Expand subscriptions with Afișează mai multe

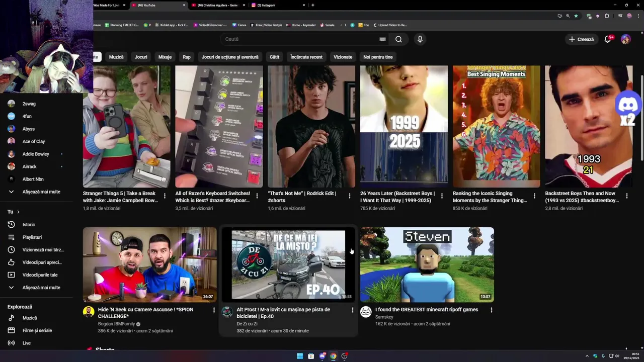(36, 192)
